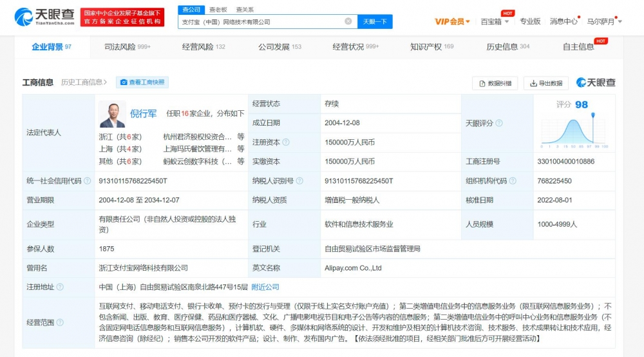Screen dimensions: 644x357
Task: Click the help icon beside 纳税人识别号
Action: 300,181
